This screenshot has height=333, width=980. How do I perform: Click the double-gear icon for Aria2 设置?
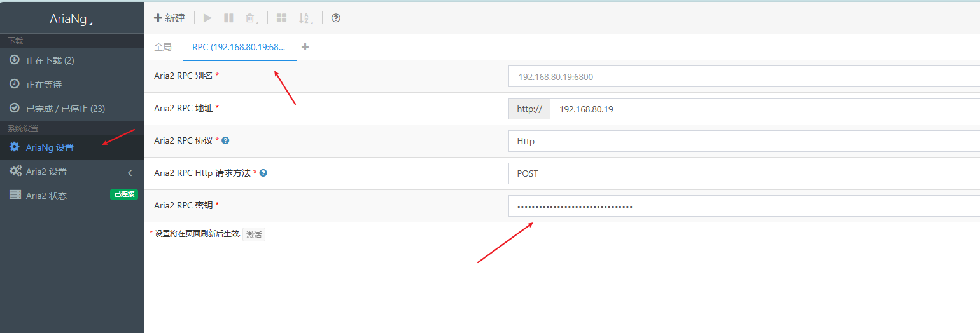15,171
